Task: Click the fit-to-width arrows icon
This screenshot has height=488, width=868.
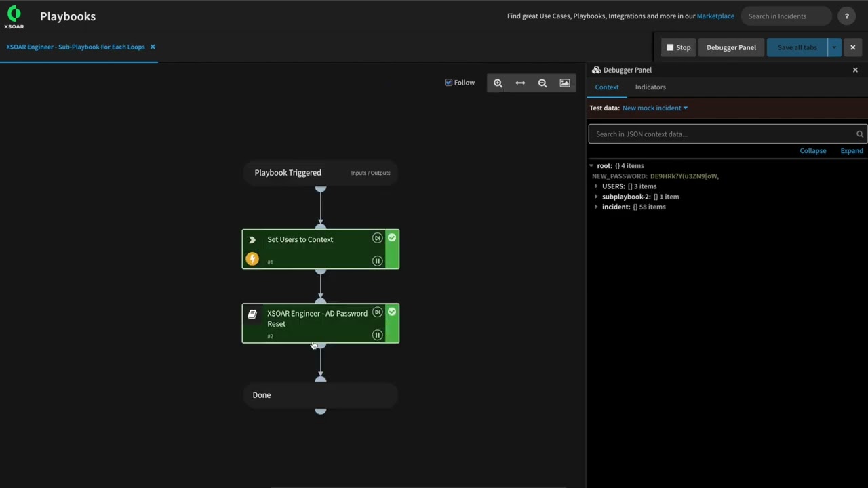Action: (x=520, y=83)
